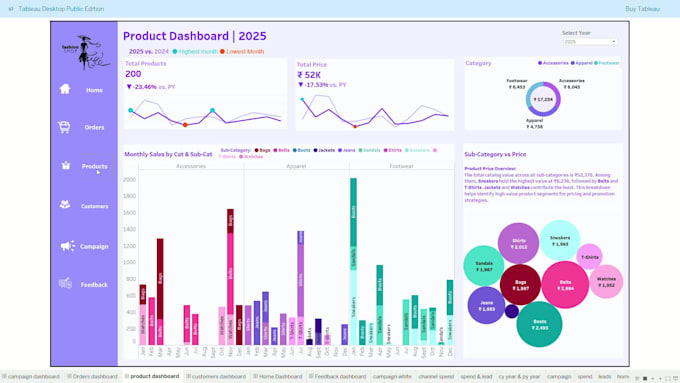Open the Customers navigation label

pyautogui.click(x=95, y=206)
